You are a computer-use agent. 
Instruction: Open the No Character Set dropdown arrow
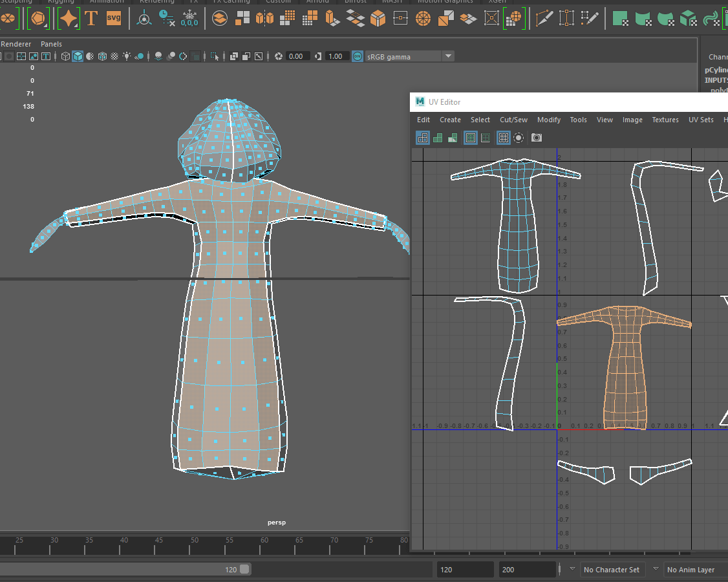tap(572, 569)
